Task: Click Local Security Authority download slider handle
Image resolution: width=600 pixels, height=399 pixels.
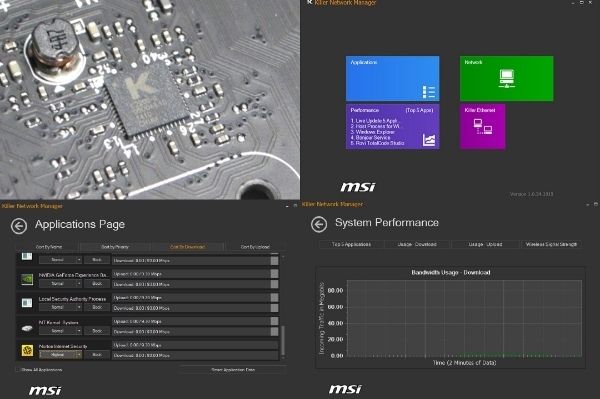Action: 274,308
